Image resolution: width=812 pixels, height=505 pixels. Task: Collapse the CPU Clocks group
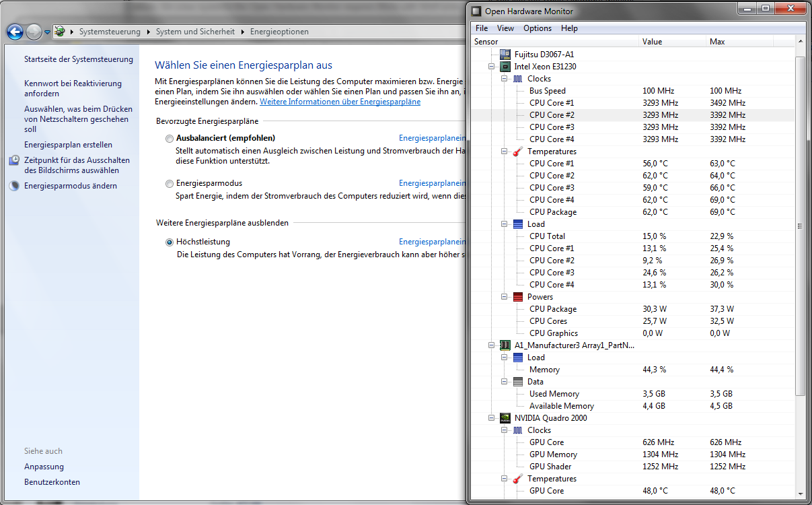[505, 79]
